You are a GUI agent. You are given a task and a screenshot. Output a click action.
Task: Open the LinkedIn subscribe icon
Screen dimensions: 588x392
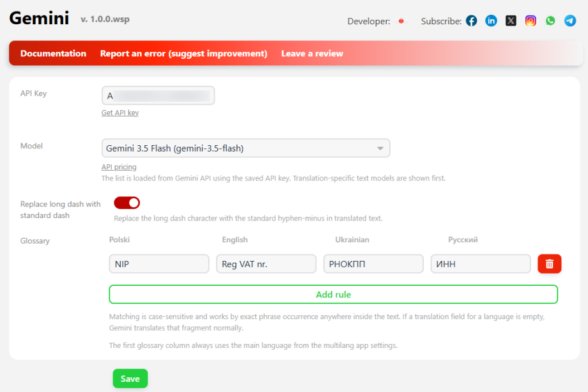click(491, 20)
